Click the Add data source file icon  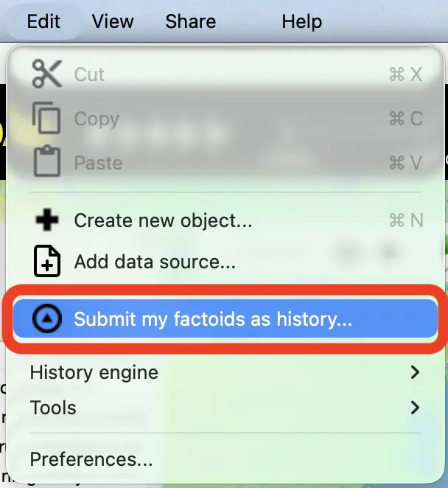[48, 261]
